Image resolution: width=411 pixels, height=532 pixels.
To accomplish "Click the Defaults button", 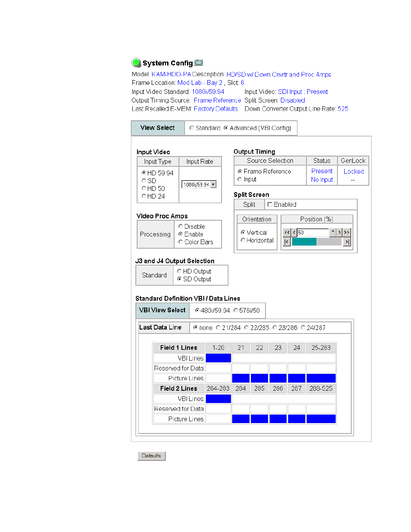I will [x=151, y=456].
